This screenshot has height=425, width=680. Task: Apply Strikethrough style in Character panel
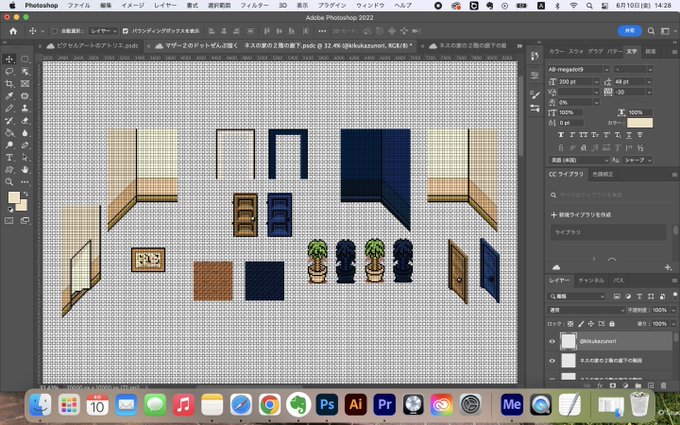pos(640,135)
